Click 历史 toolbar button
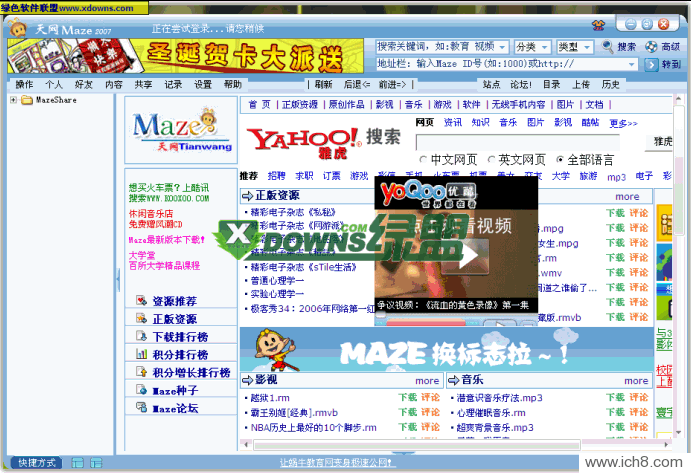This screenshot has height=473, width=691. [610, 84]
